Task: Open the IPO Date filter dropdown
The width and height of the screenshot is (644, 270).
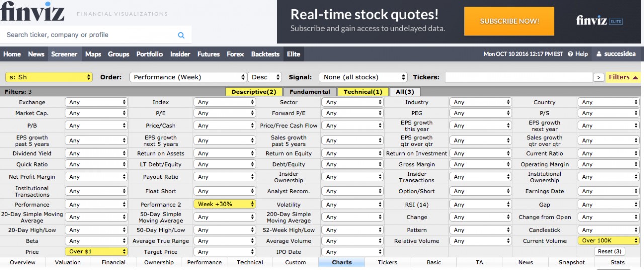Action: pyautogui.click(x=353, y=252)
